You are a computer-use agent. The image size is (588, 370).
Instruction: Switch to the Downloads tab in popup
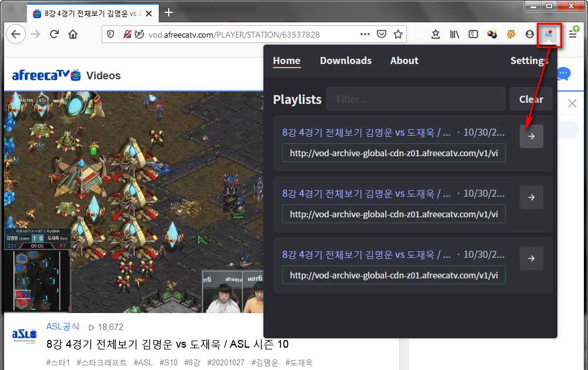pos(346,60)
